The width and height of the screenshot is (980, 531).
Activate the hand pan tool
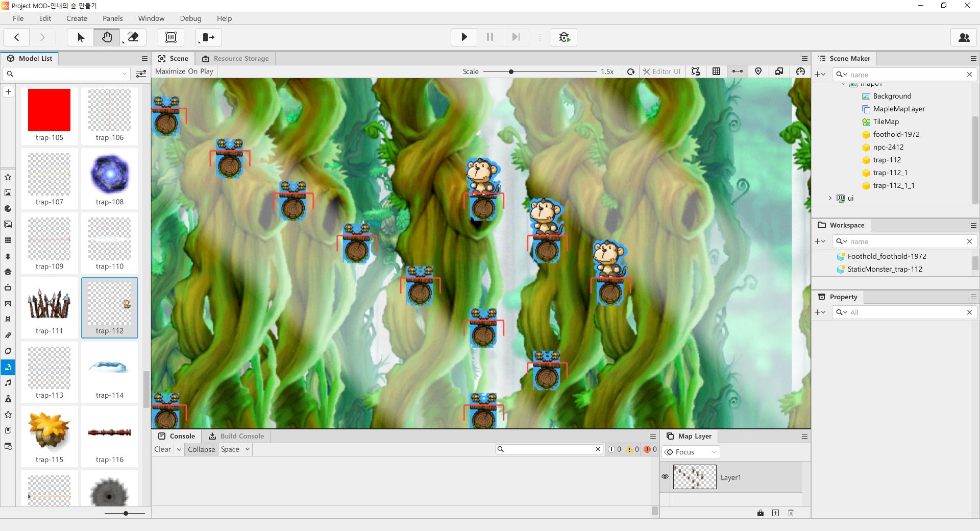[x=107, y=37]
